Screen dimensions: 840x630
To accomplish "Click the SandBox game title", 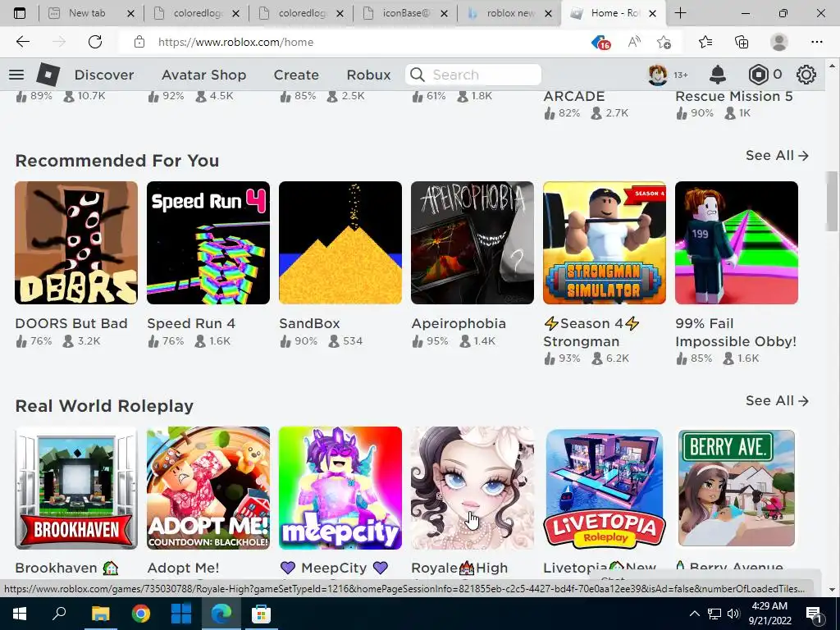I will click(309, 323).
